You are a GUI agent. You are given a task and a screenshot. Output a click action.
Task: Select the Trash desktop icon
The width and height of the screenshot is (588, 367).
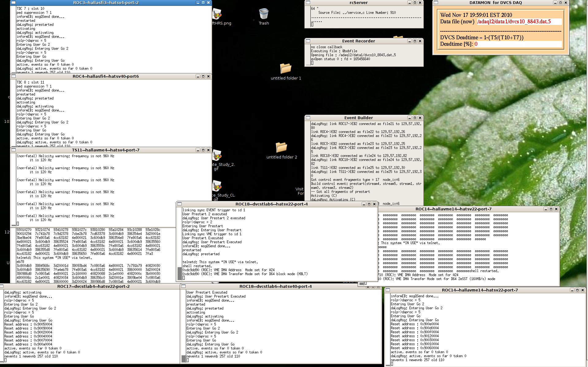point(264,17)
